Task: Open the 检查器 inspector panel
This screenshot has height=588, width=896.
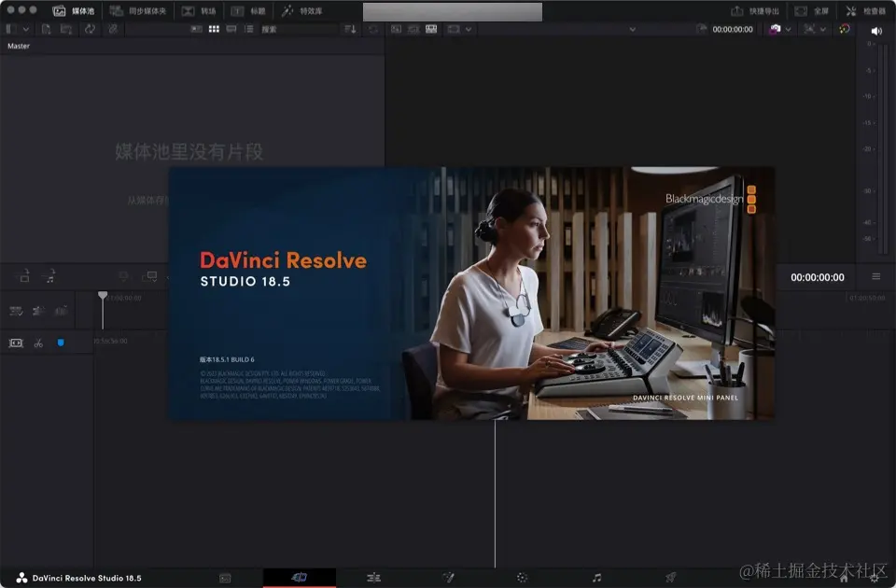Action: point(866,11)
